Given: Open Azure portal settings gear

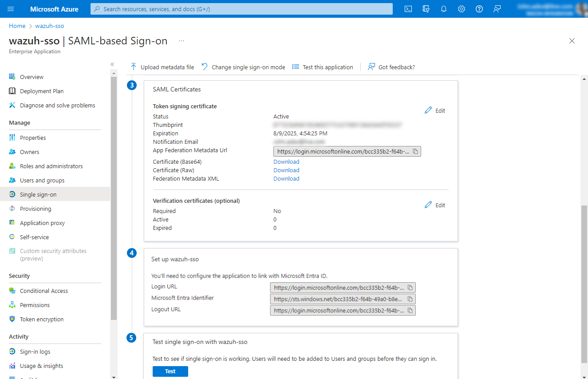Looking at the screenshot, I should point(462,9).
